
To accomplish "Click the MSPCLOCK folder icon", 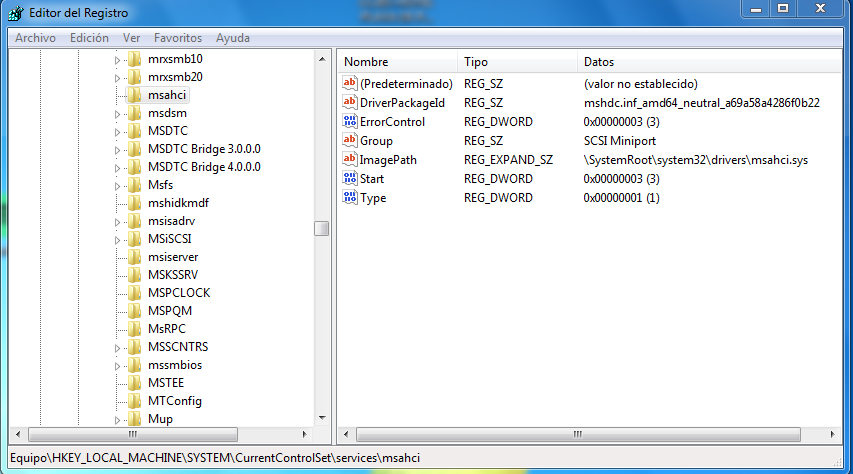I will [135, 292].
